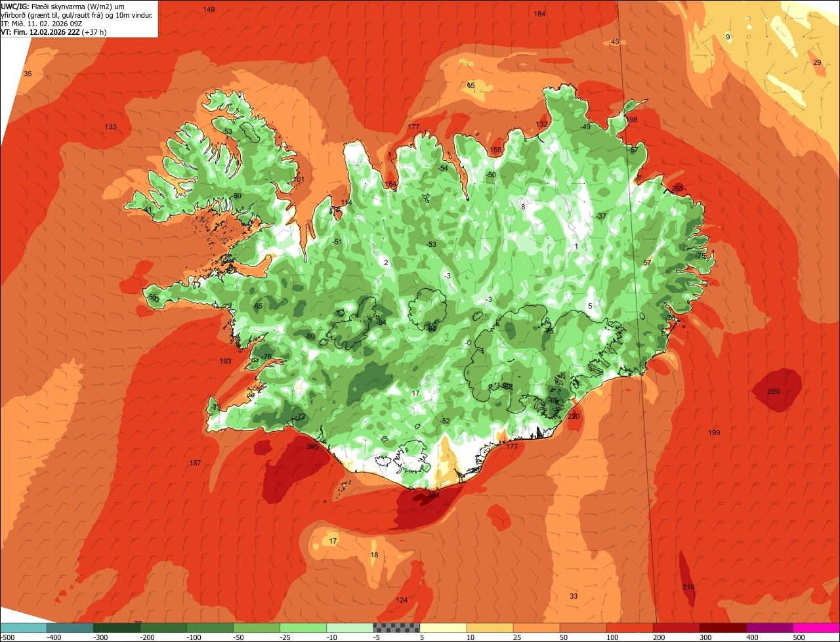Viewport: 840px width, 642px height.
Task: Click the map value "216"
Action: click(x=688, y=587)
